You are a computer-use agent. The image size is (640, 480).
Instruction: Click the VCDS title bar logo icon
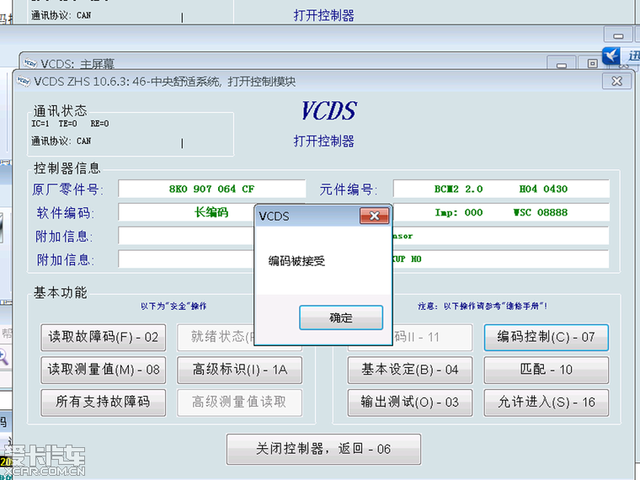[x=24, y=81]
